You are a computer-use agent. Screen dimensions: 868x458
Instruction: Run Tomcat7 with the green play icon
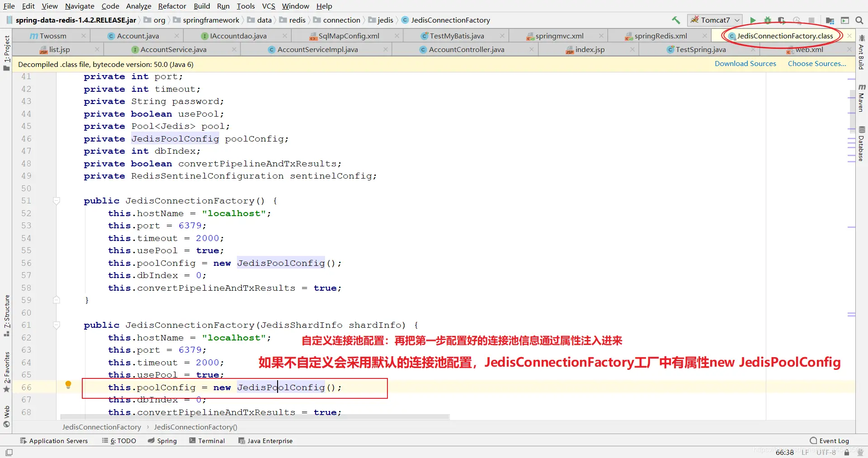753,20
